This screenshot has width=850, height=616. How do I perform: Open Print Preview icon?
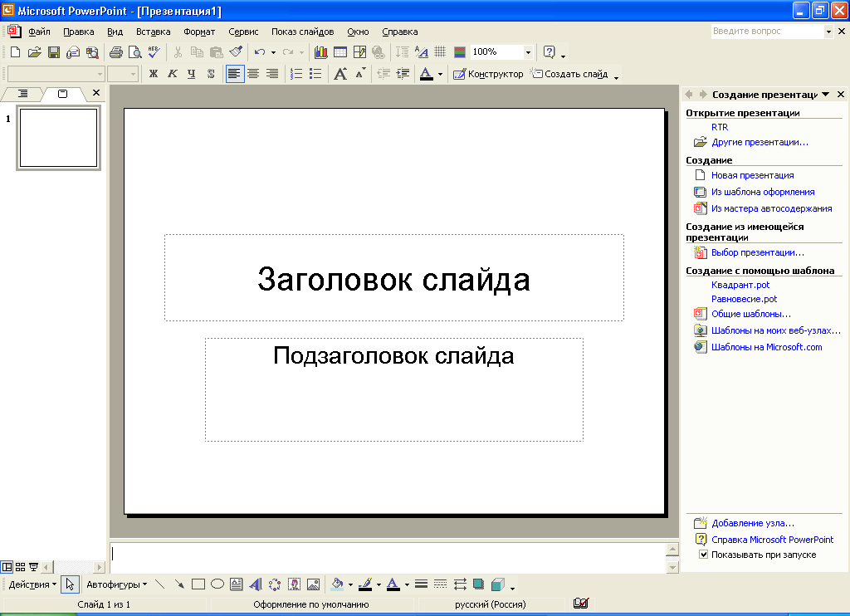(x=135, y=52)
